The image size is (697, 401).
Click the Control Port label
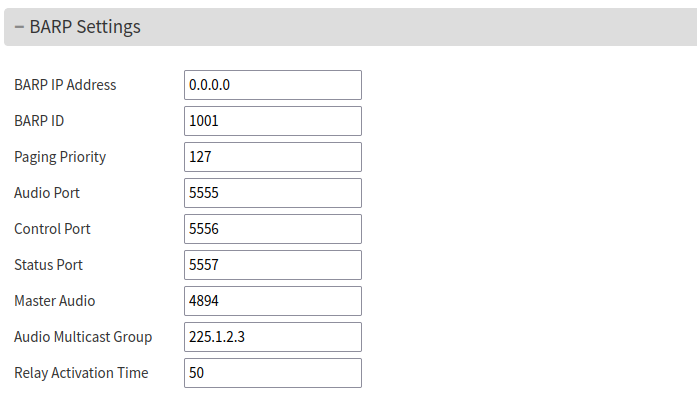(52, 229)
